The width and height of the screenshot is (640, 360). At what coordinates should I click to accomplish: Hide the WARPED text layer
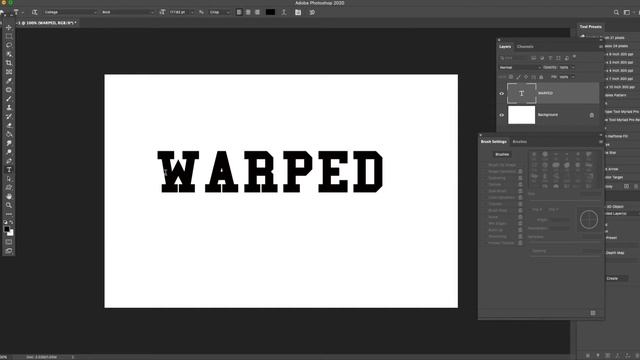[502, 93]
